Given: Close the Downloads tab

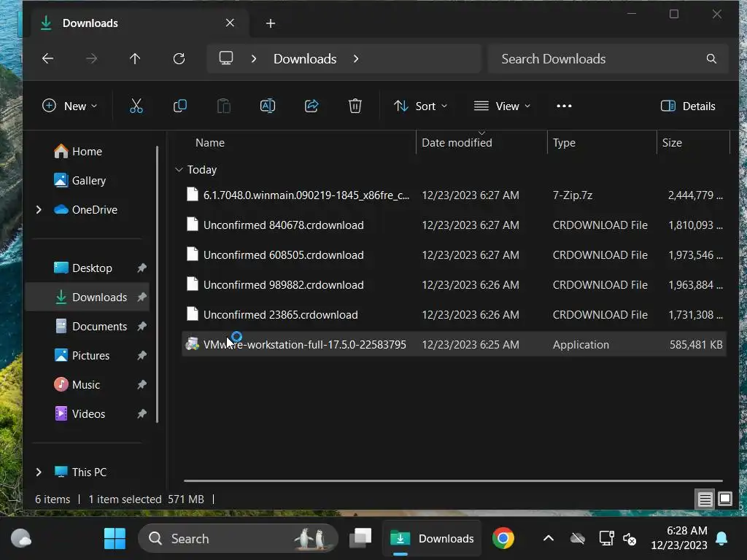Looking at the screenshot, I should pyautogui.click(x=230, y=23).
